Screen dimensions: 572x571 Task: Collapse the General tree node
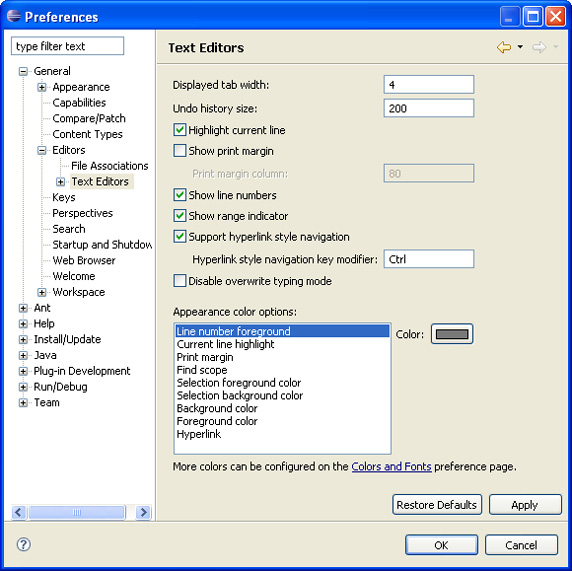tap(23, 71)
